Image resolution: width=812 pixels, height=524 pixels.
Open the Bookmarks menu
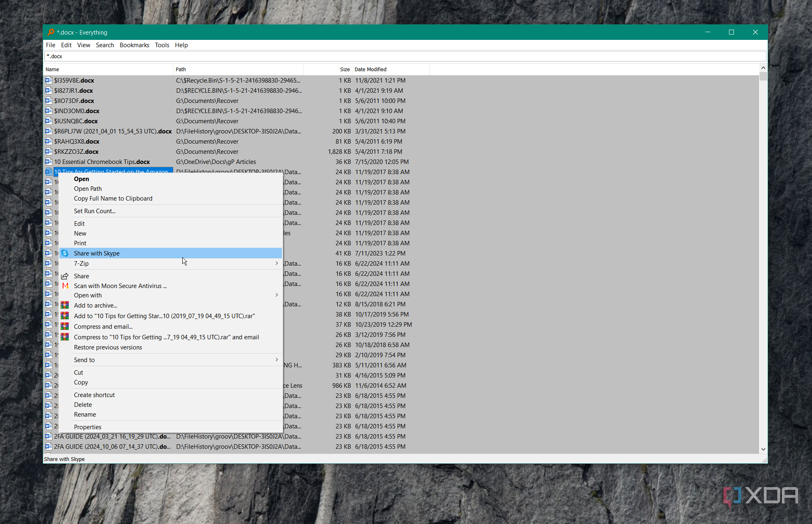[134, 45]
